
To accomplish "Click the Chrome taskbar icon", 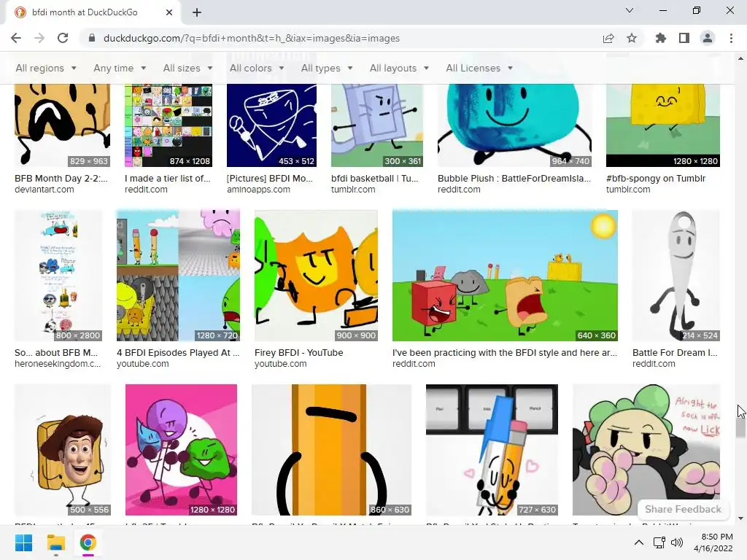I will click(x=88, y=542).
